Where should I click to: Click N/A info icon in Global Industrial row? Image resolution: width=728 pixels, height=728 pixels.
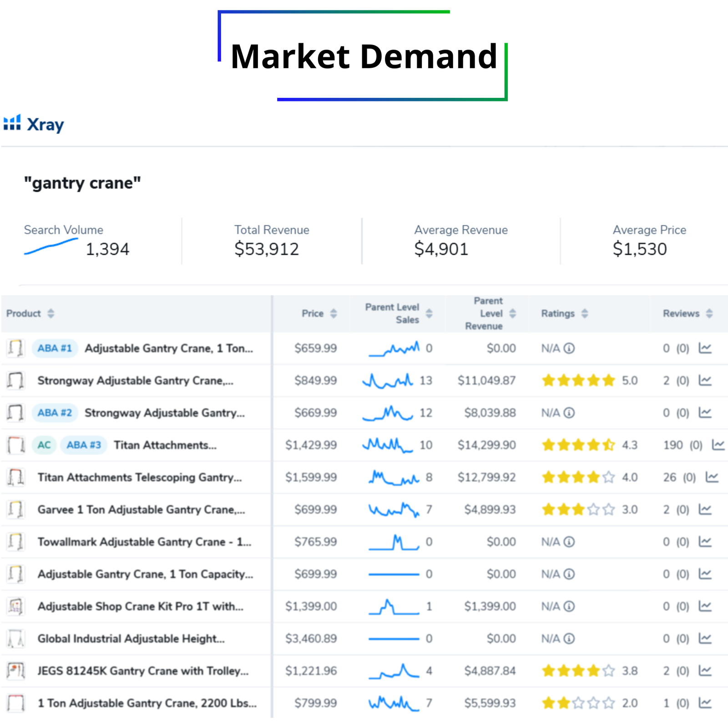[569, 639]
